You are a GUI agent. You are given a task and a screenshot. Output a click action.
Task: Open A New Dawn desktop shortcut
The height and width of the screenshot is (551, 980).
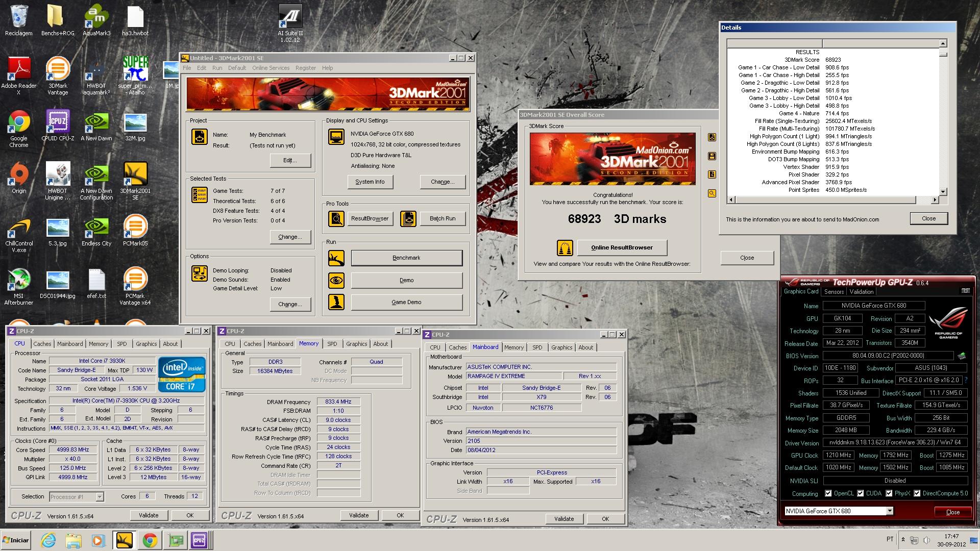click(96, 126)
